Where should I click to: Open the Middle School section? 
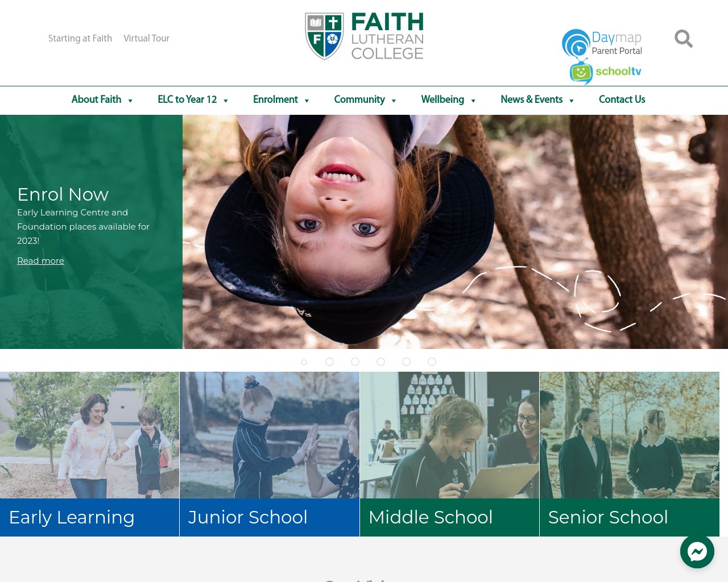pos(449,454)
